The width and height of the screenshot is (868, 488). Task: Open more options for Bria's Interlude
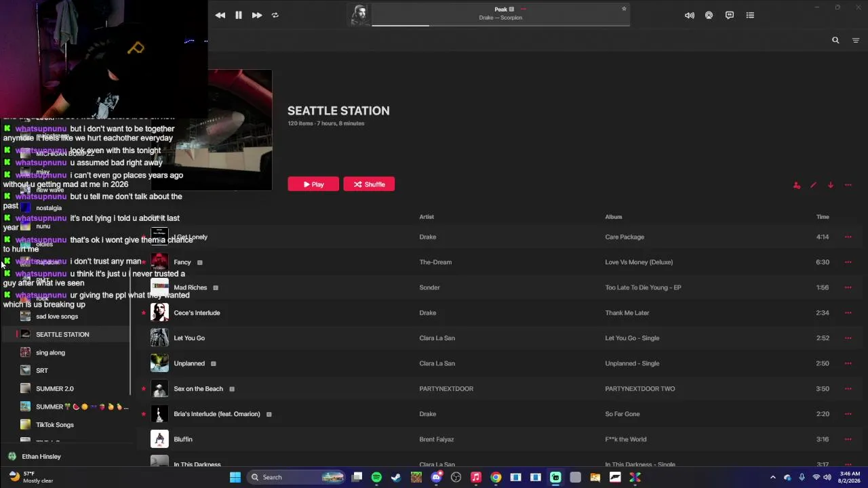click(x=848, y=414)
